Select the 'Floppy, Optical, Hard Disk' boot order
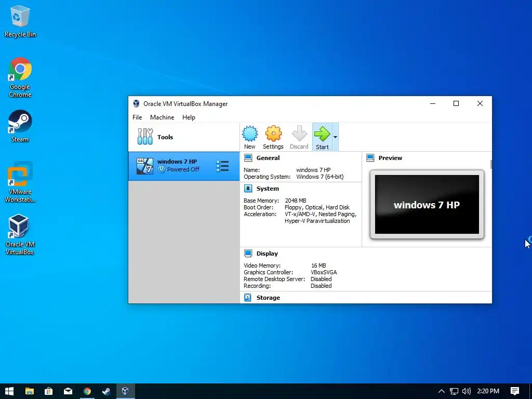Screen dimensions: 532x399 (x=317, y=207)
